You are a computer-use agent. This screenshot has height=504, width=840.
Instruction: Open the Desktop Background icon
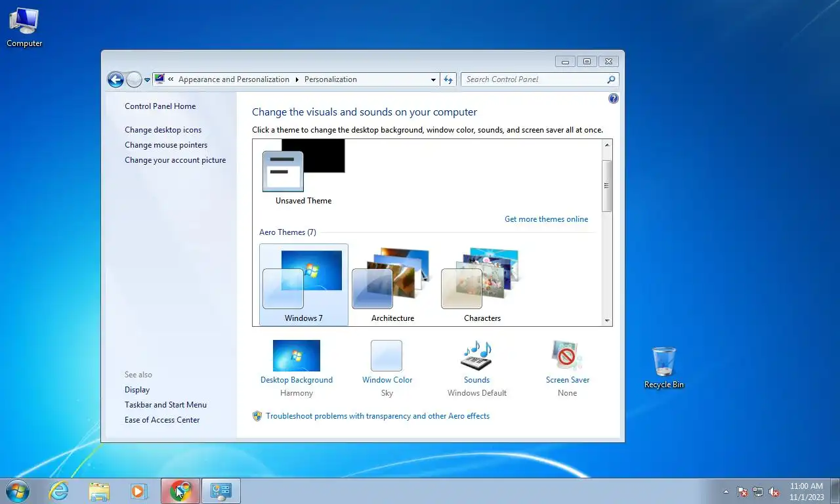pyautogui.click(x=297, y=356)
